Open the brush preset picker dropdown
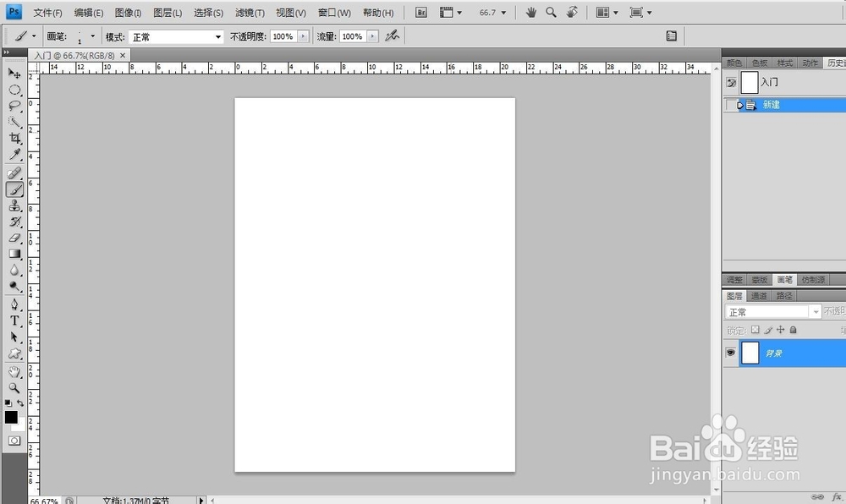 pyautogui.click(x=93, y=36)
